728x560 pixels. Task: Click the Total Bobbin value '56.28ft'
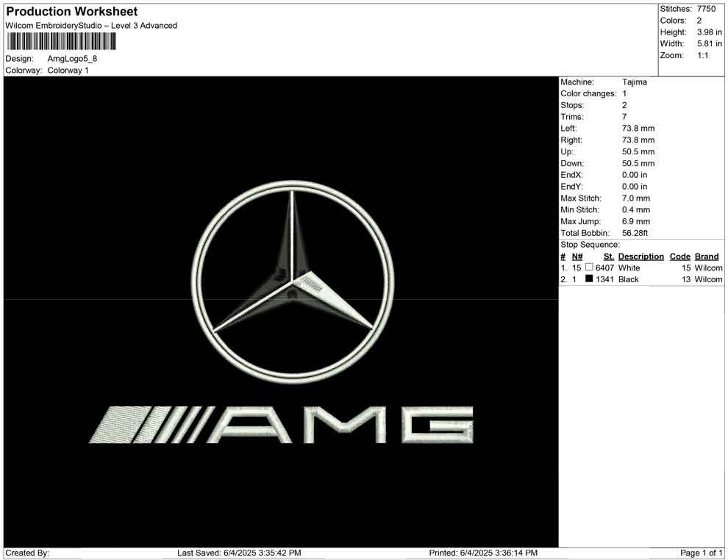pos(635,233)
